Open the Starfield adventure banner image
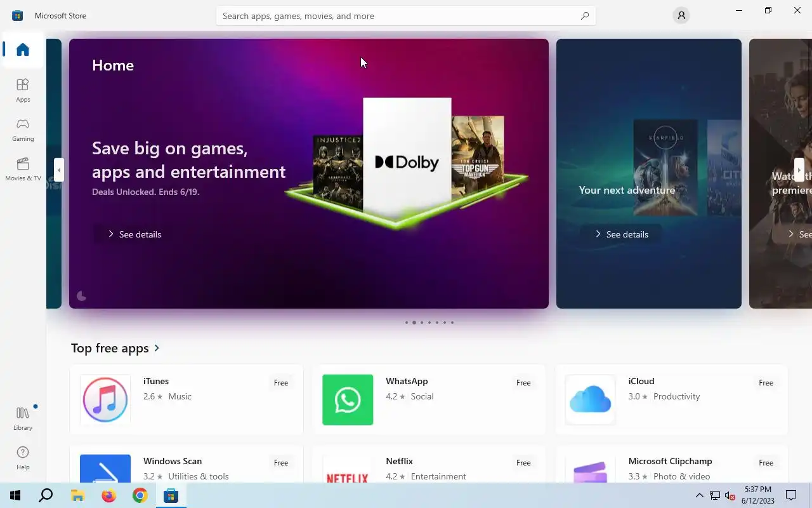 [665, 168]
